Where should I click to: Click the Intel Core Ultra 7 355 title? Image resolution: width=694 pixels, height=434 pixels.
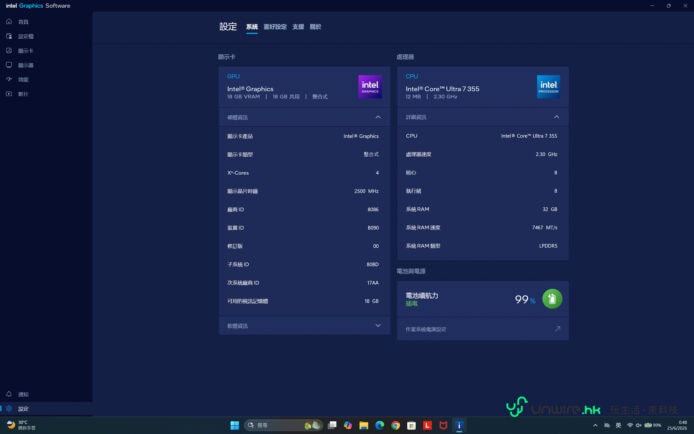pos(442,89)
